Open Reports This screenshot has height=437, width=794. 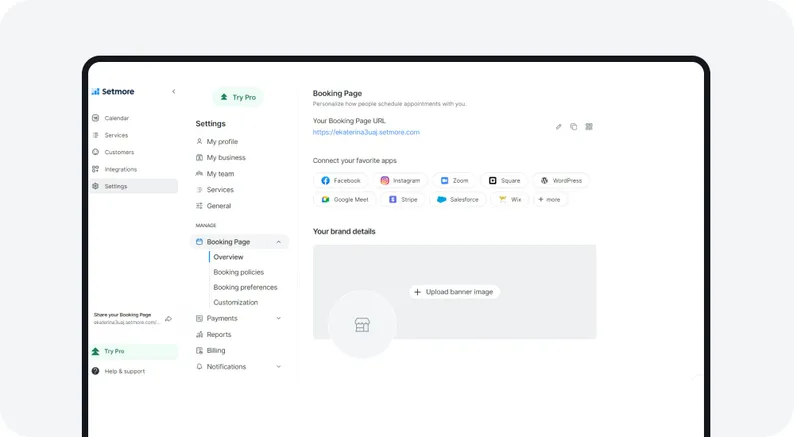tap(214, 335)
